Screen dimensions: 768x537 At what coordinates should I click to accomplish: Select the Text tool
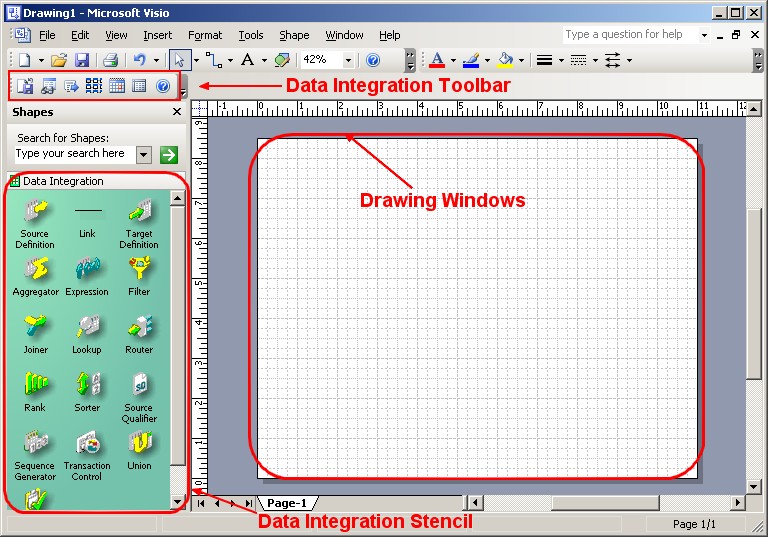click(x=248, y=60)
